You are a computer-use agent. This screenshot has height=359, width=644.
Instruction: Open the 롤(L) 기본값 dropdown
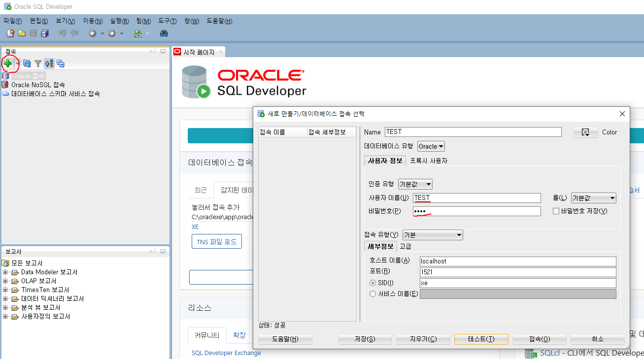[593, 198]
